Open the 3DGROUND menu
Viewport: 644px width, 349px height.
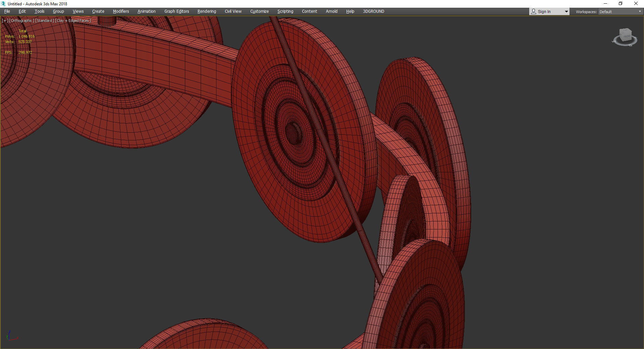click(374, 11)
